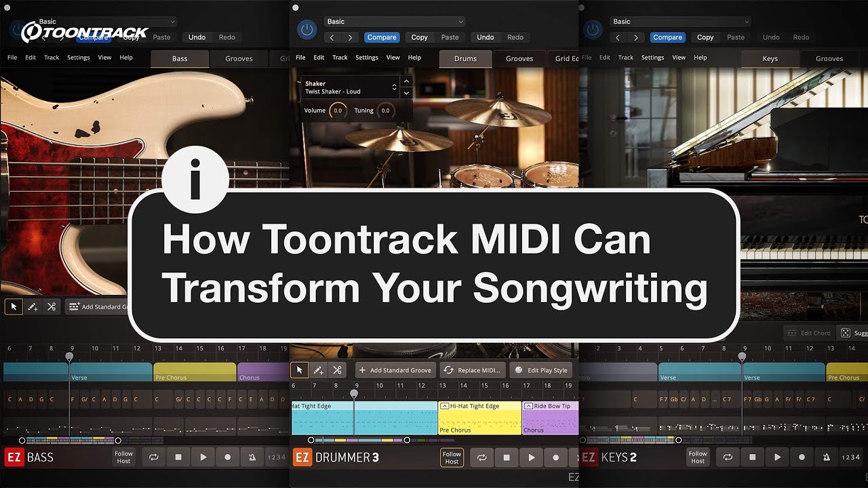This screenshot has width=868, height=488.
Task: Toggle the metronome in EZ Keys 2
Action: (x=826, y=457)
